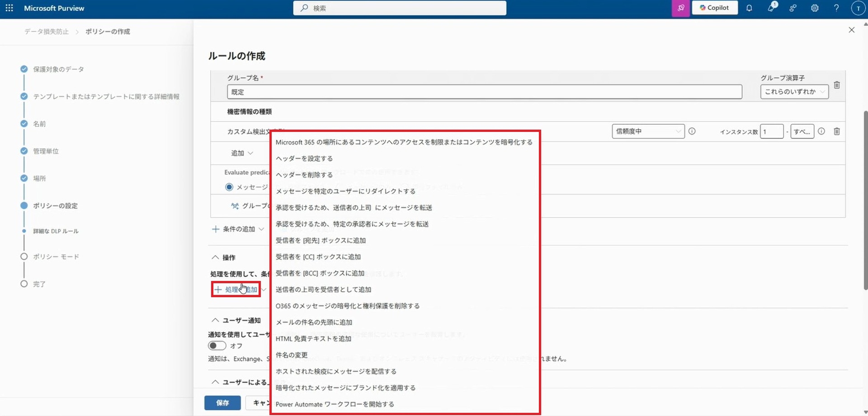Screen dimensions: 868x416
Task: Select ヘッダーを設定する from the menu
Action: pyautogui.click(x=304, y=159)
